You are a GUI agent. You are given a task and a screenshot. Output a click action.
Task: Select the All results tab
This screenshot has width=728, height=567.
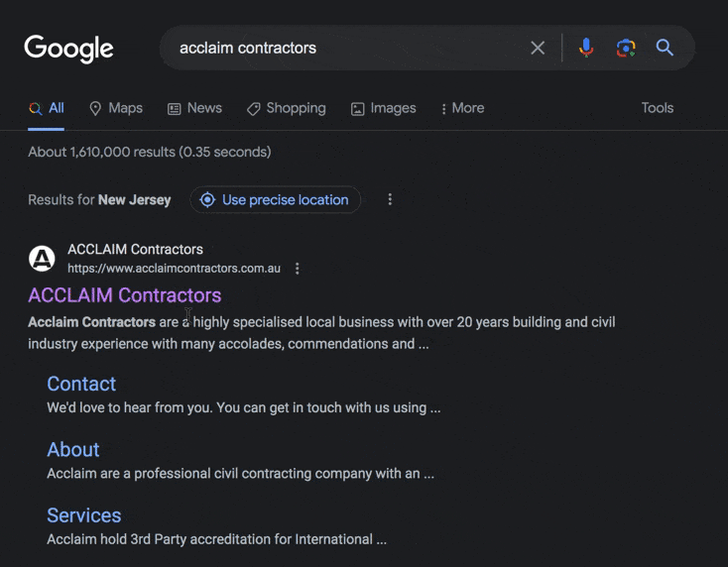pos(47,108)
